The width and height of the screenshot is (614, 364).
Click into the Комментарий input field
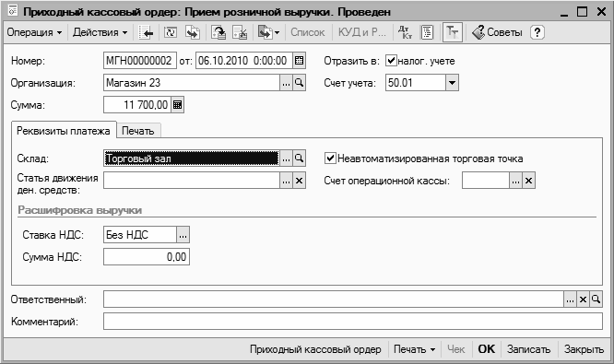point(353,322)
